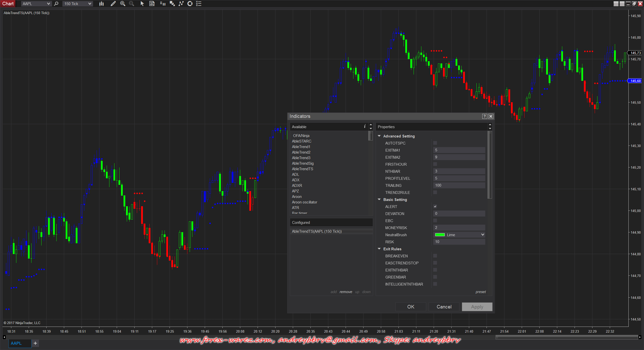This screenshot has height=350, width=644.
Task: Open the bar type candlestick icon
Action: click(x=101, y=4)
